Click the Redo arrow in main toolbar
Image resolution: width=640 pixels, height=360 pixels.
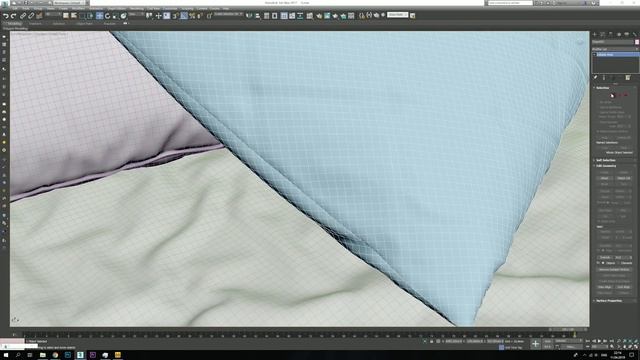tap(13, 16)
